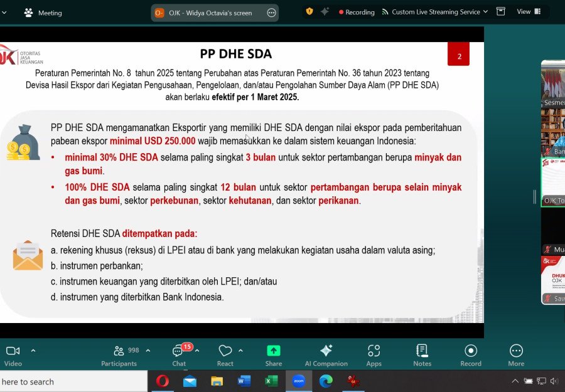
Task: Click the Windows taskbar search box
Action: coord(73,381)
